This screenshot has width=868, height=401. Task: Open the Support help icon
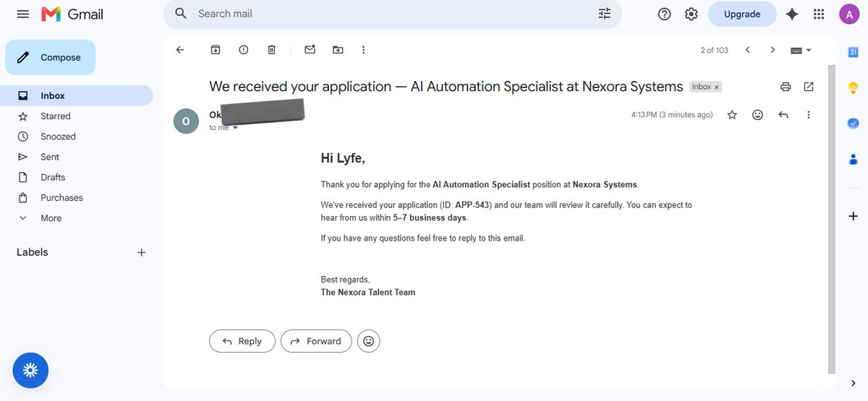click(665, 14)
